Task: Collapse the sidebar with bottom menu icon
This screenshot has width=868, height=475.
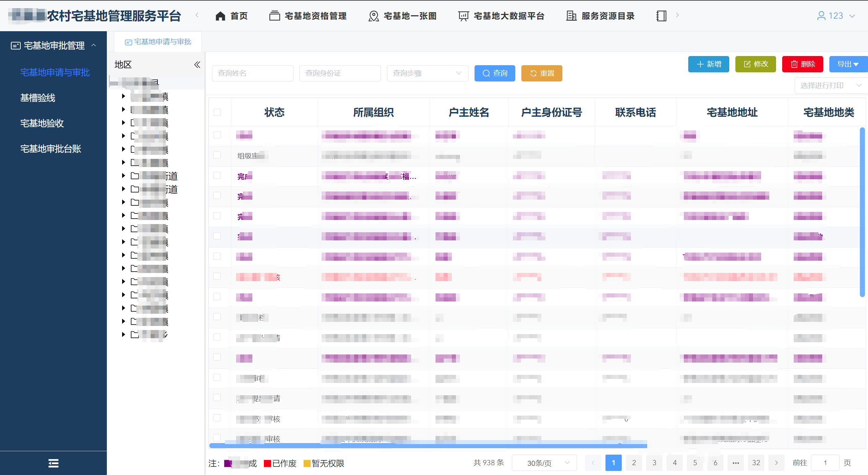Action: [x=53, y=463]
